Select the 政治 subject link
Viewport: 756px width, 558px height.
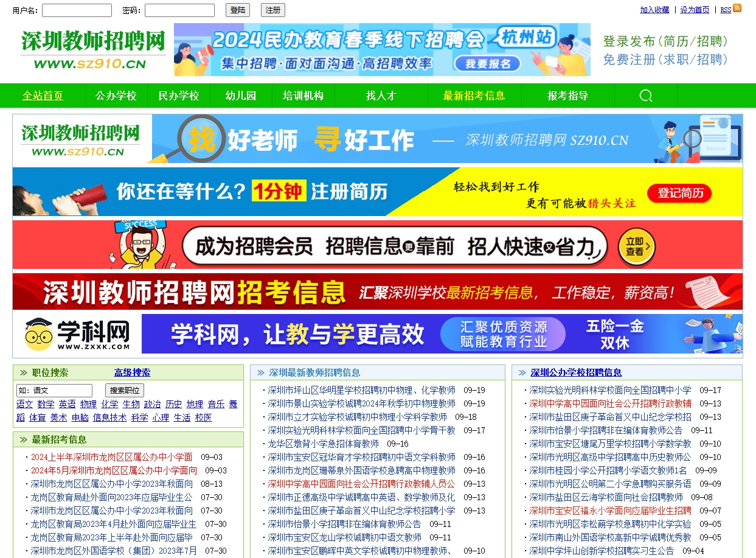tap(153, 404)
